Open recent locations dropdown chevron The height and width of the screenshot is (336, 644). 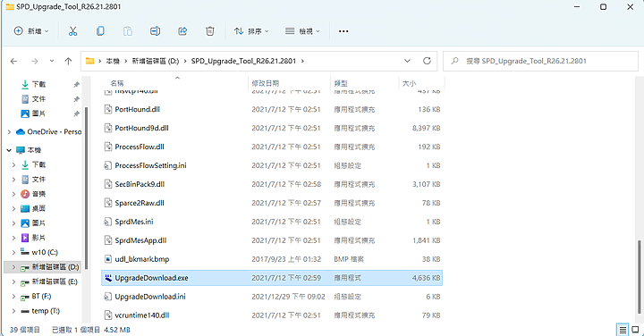(x=52, y=61)
